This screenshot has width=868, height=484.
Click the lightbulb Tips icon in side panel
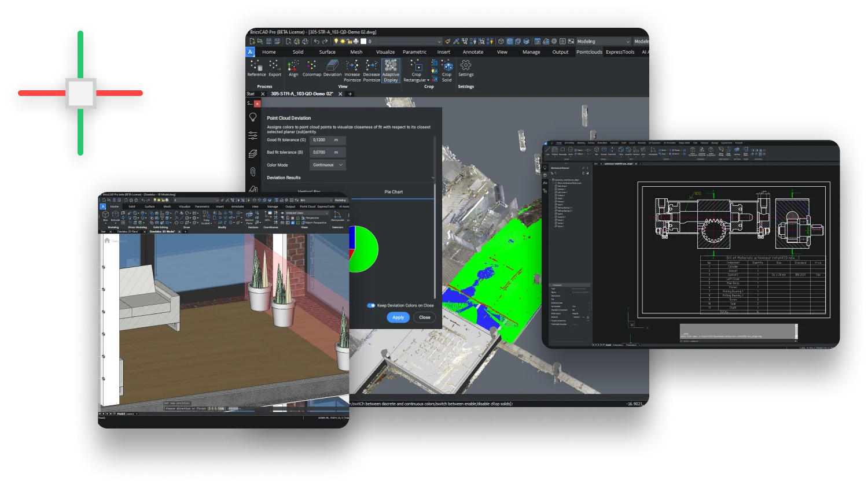tap(253, 117)
